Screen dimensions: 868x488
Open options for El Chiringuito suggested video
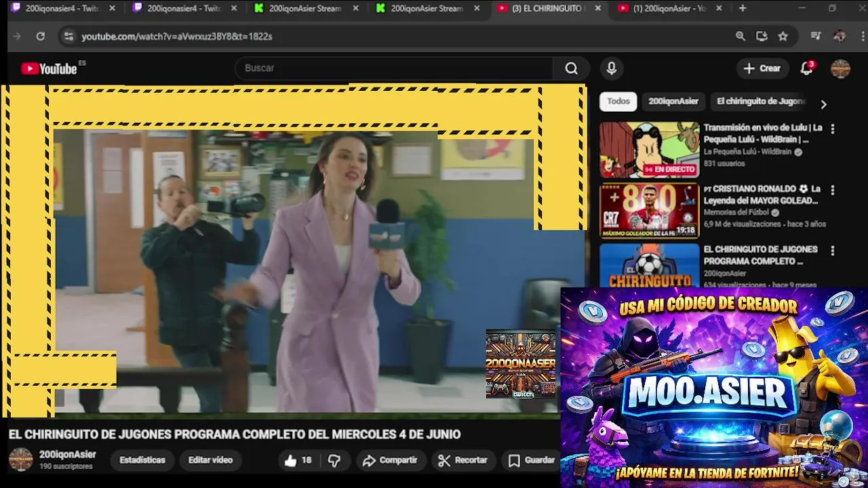[x=833, y=251]
